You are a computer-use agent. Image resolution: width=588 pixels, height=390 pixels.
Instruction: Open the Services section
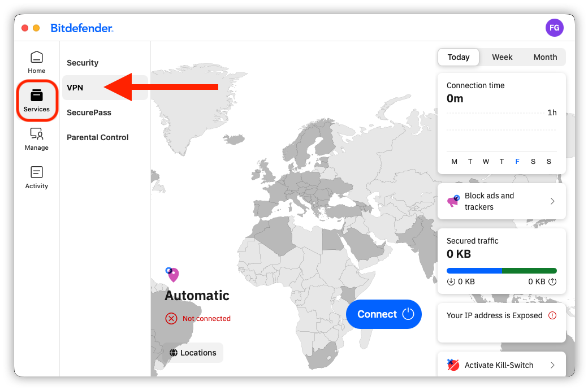(36, 101)
